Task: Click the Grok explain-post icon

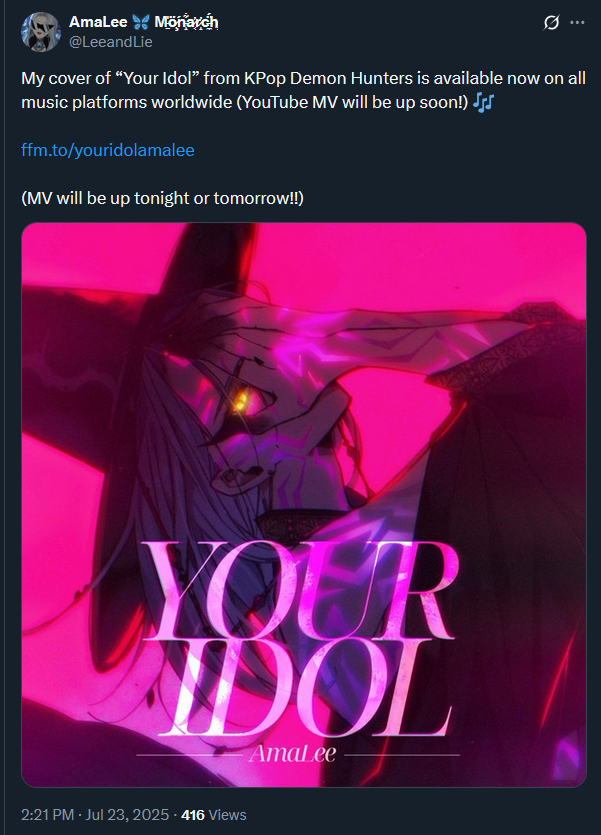Action: coord(551,23)
